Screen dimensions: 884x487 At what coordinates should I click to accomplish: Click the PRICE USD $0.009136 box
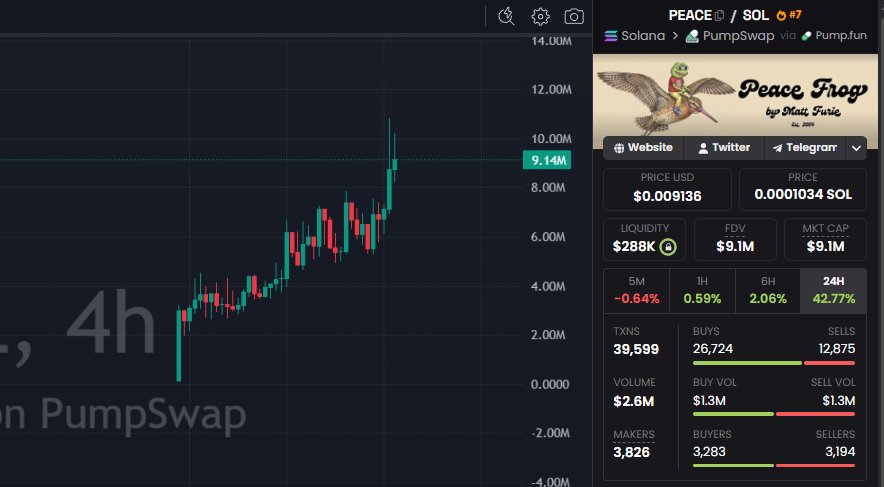tap(667, 189)
